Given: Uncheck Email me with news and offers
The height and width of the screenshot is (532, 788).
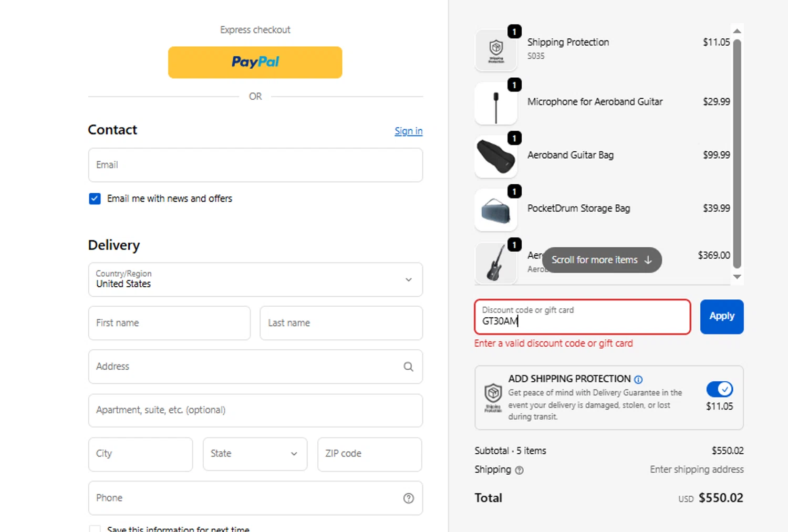Looking at the screenshot, I should (95, 199).
